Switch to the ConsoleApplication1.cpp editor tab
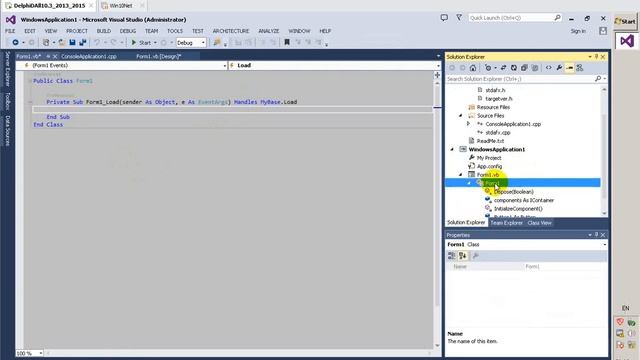This screenshot has width=640, height=360. click(89, 56)
